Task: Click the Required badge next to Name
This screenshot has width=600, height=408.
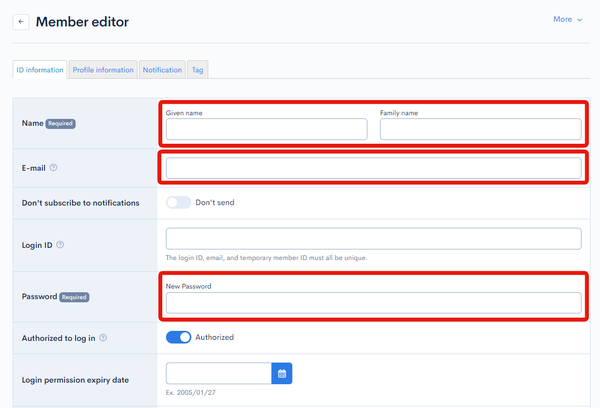Action: point(60,124)
